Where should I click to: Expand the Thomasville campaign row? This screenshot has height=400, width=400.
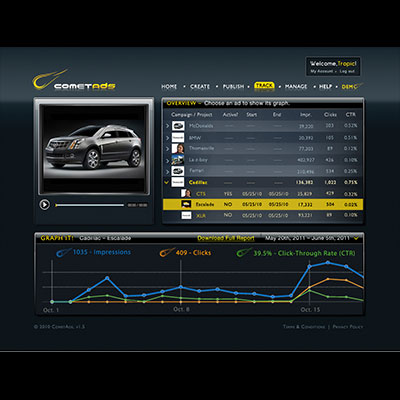tap(168, 149)
